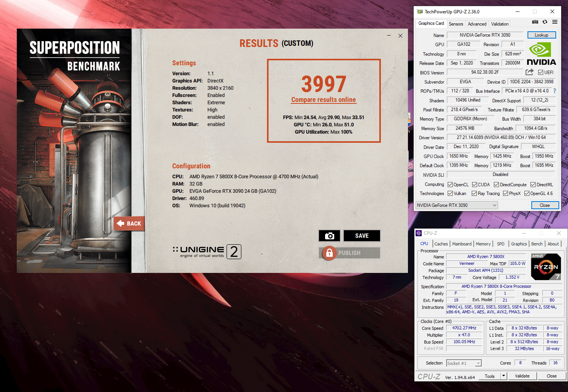Close the Superposition results window
Screen dimensions: 568x392
(400, 36)
